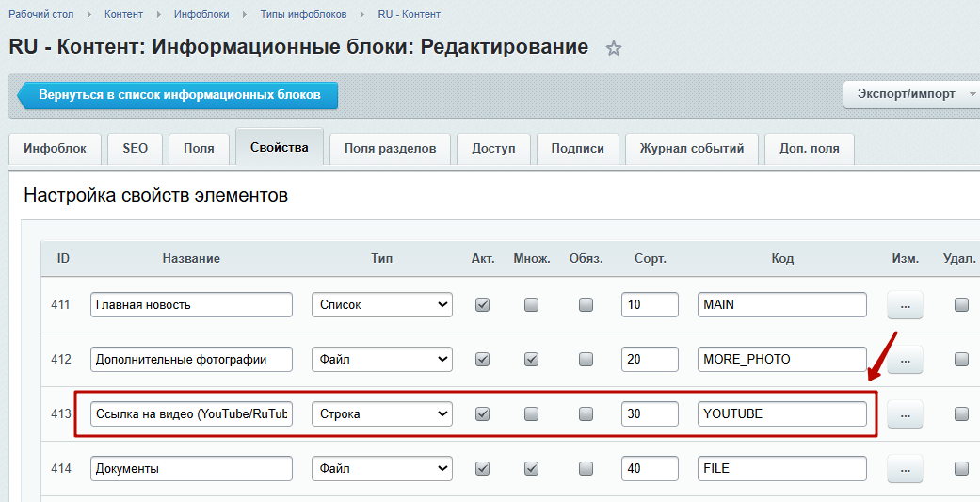Click Вернуться в список информационных блоков
This screenshot has width=980, height=502.
[179, 95]
